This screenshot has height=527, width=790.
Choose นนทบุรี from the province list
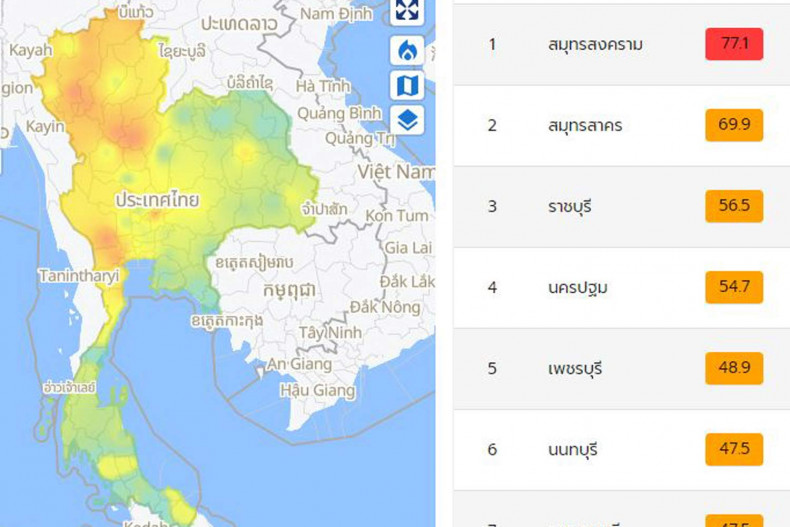(x=573, y=450)
